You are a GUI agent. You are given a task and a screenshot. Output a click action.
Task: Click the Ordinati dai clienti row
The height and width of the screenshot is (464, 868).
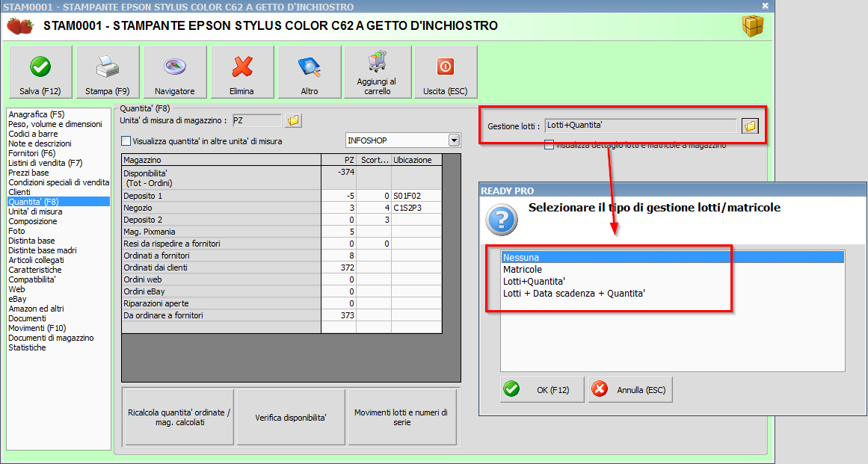point(282,267)
